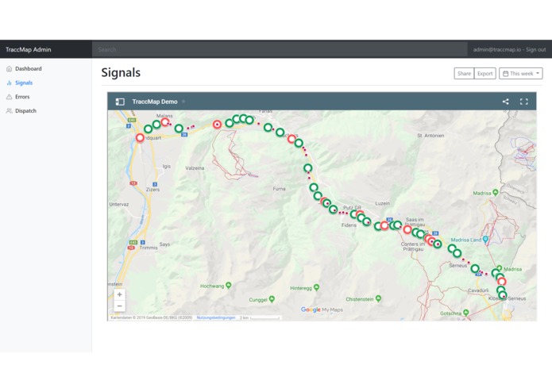Click the Dashboard home icon
Image resolution: width=552 pixels, height=392 pixels.
pyautogui.click(x=10, y=68)
